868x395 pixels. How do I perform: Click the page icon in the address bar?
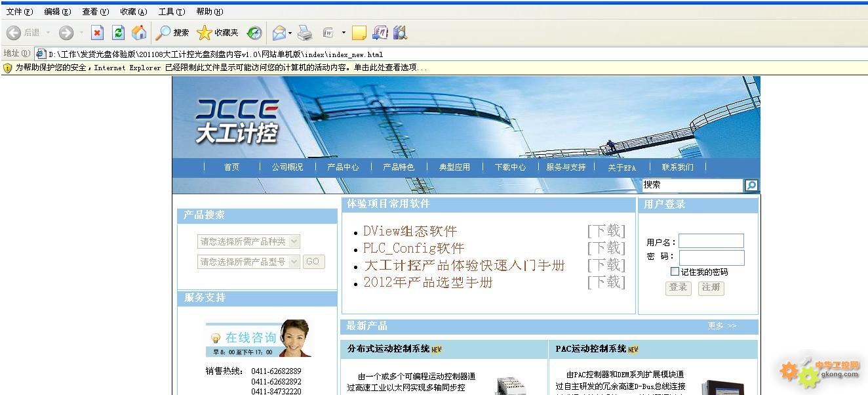pos(41,54)
